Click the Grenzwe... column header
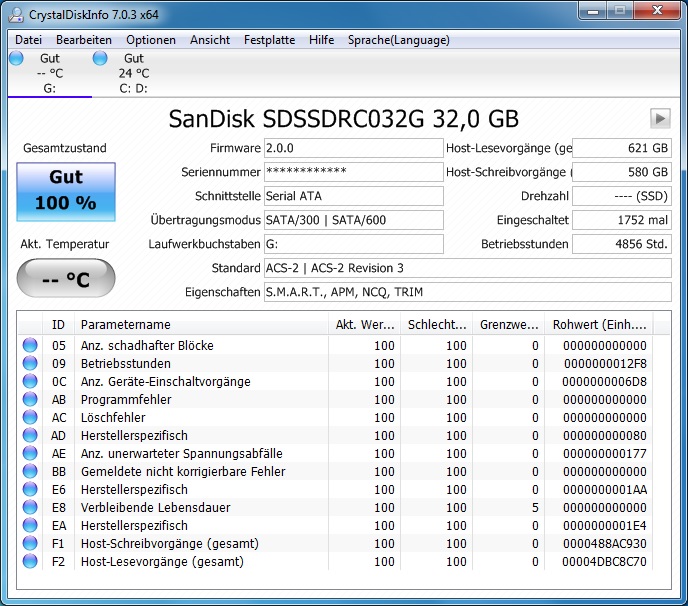Image resolution: width=688 pixels, height=606 pixels. [x=509, y=325]
